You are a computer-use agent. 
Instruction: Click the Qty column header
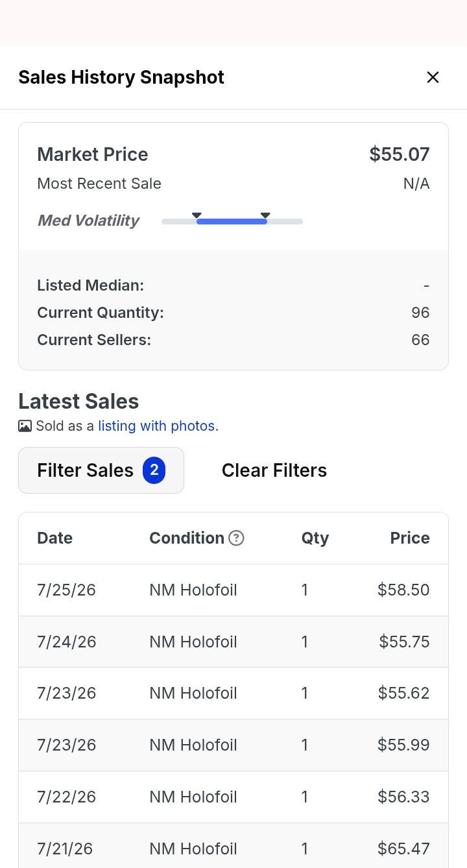(x=315, y=538)
